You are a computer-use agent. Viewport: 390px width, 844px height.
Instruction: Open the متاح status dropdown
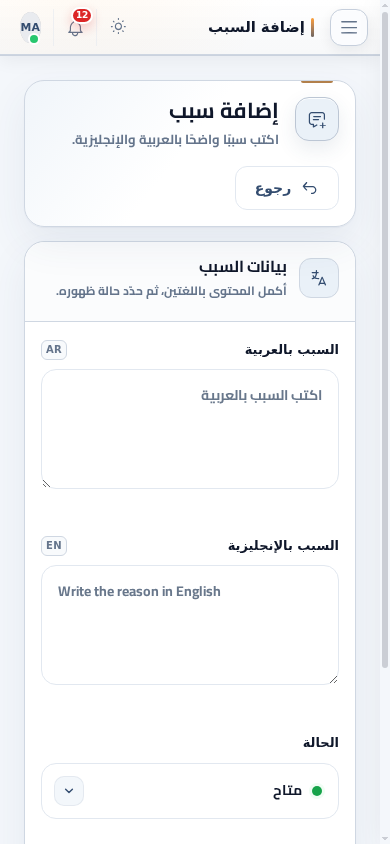point(190,791)
